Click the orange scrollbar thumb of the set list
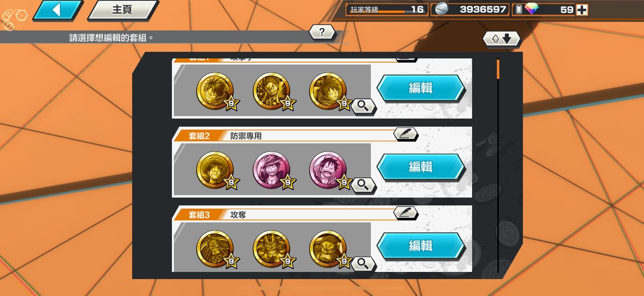This screenshot has height=296, width=644. 498,69
